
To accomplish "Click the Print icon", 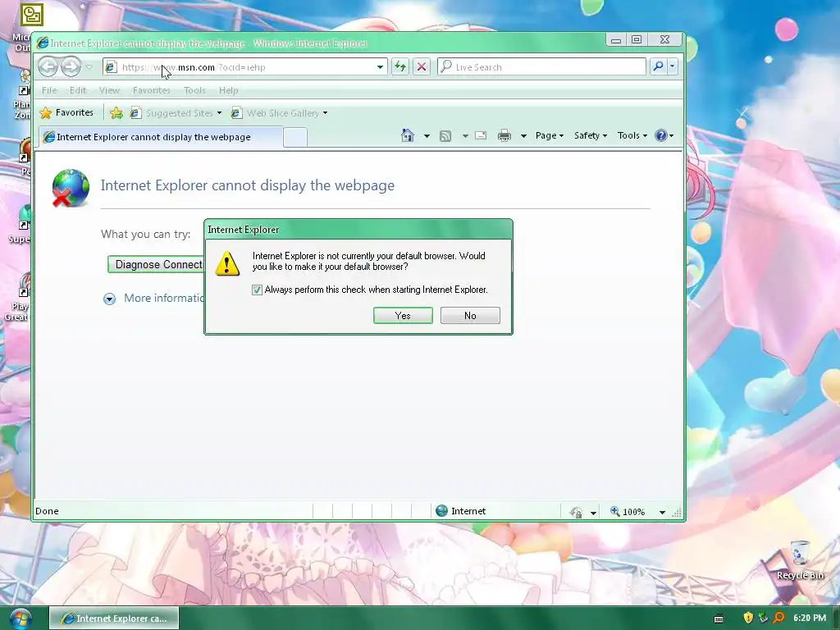I will [x=504, y=136].
